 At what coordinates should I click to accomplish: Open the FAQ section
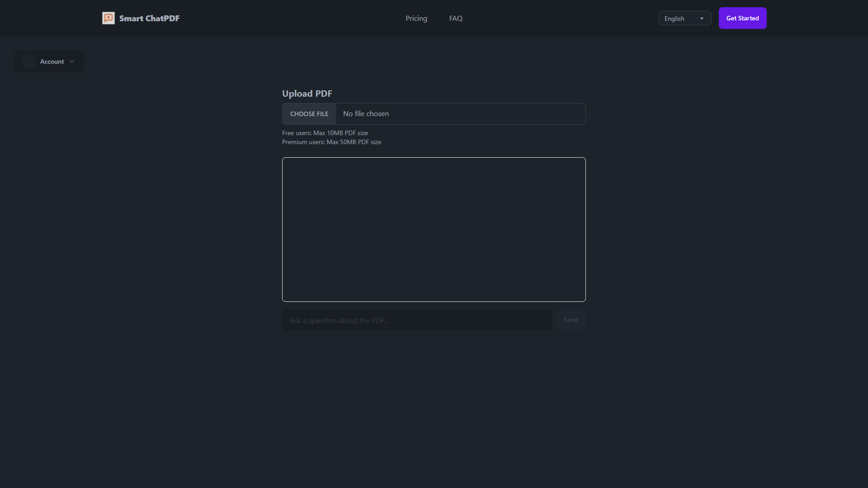[455, 18]
